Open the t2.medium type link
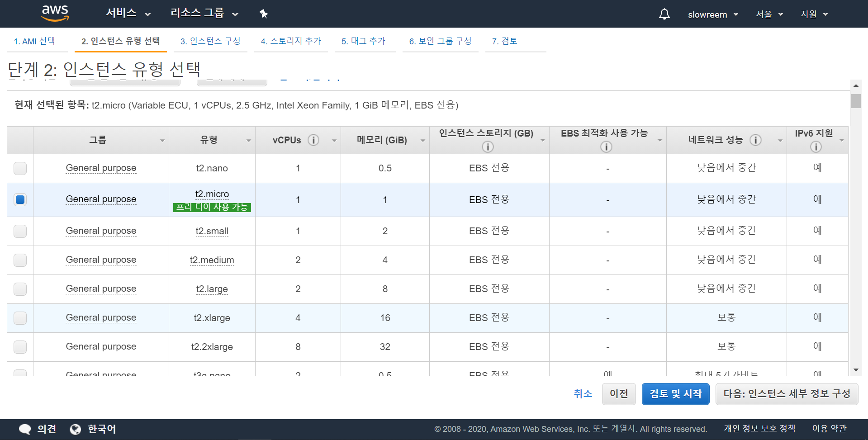Screen dimensions: 868x440 [212, 260]
